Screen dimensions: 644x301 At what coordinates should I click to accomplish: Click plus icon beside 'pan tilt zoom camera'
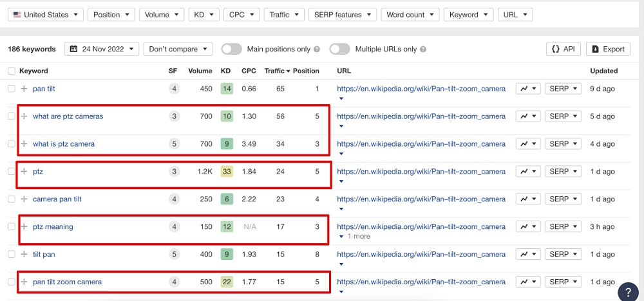coord(24,282)
